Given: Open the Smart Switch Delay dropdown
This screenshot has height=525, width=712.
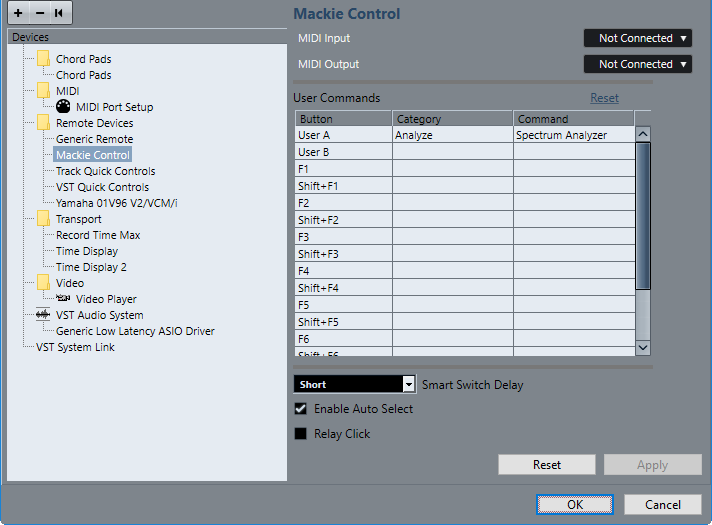Looking at the screenshot, I should [x=355, y=384].
